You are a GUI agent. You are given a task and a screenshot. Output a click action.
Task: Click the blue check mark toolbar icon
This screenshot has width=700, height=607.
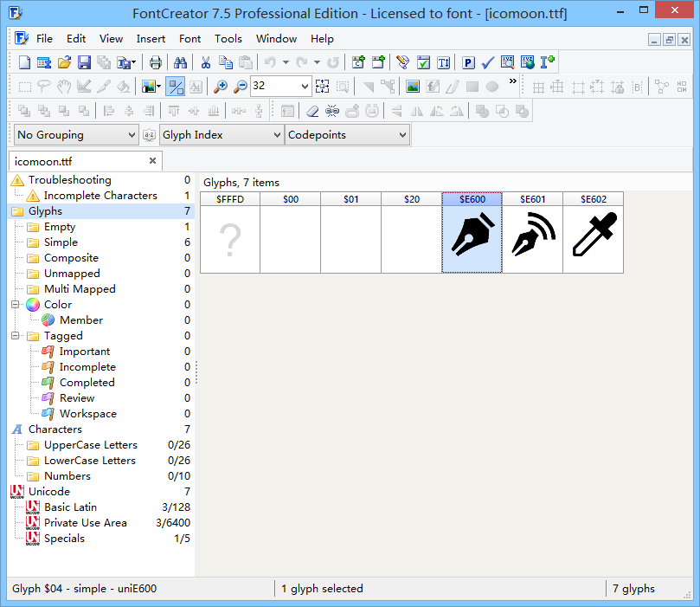(x=487, y=62)
